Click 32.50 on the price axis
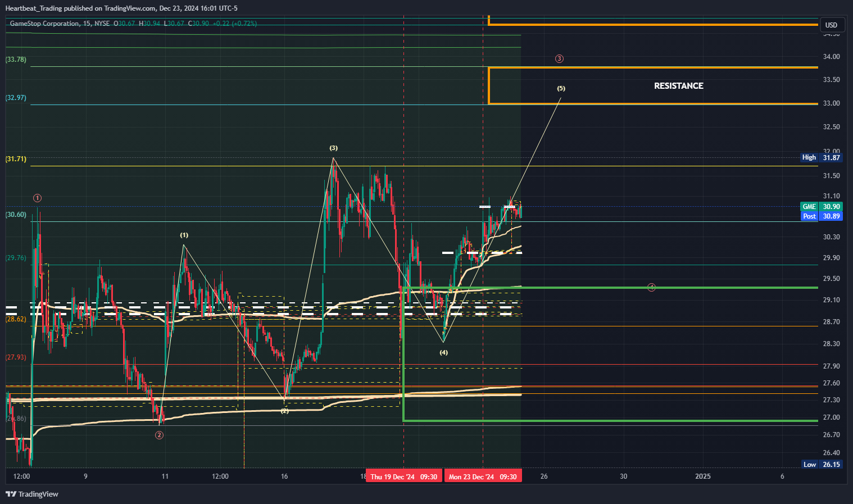The height and width of the screenshot is (504, 853). [x=831, y=127]
